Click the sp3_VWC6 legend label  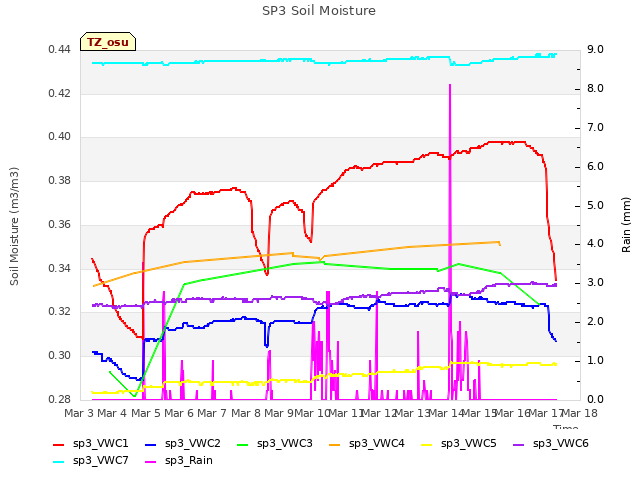click(561, 443)
